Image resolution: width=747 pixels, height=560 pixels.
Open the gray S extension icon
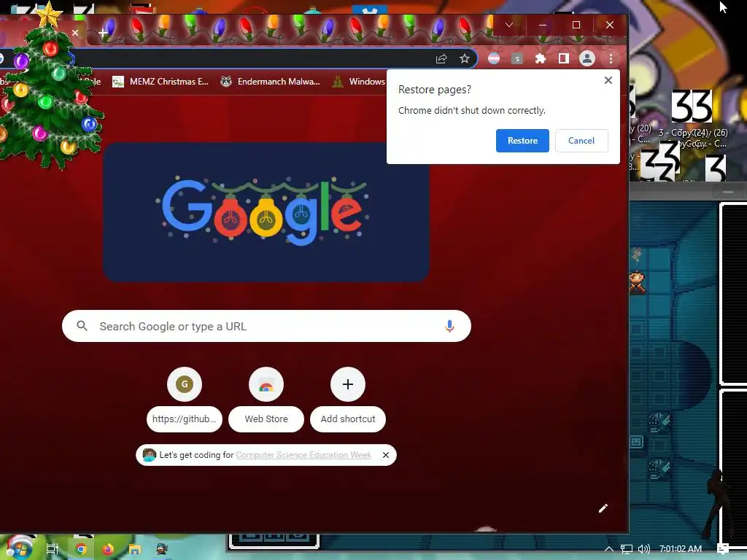tap(517, 58)
